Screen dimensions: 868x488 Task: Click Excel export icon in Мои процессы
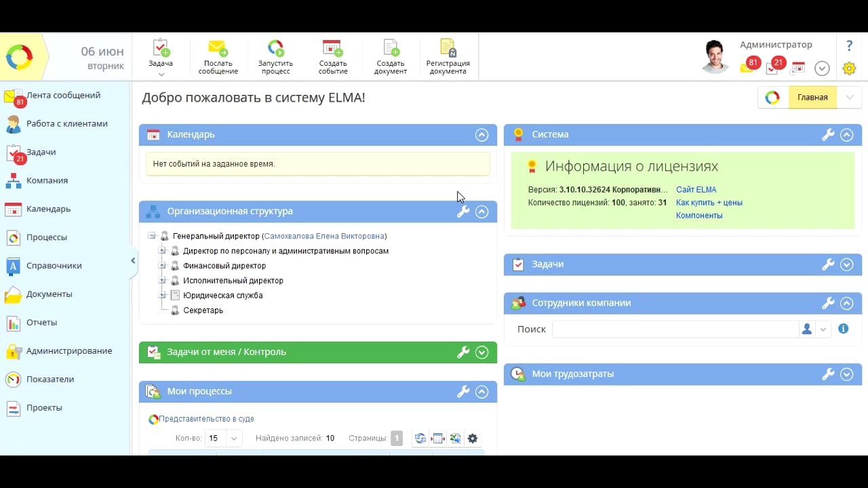click(x=455, y=439)
